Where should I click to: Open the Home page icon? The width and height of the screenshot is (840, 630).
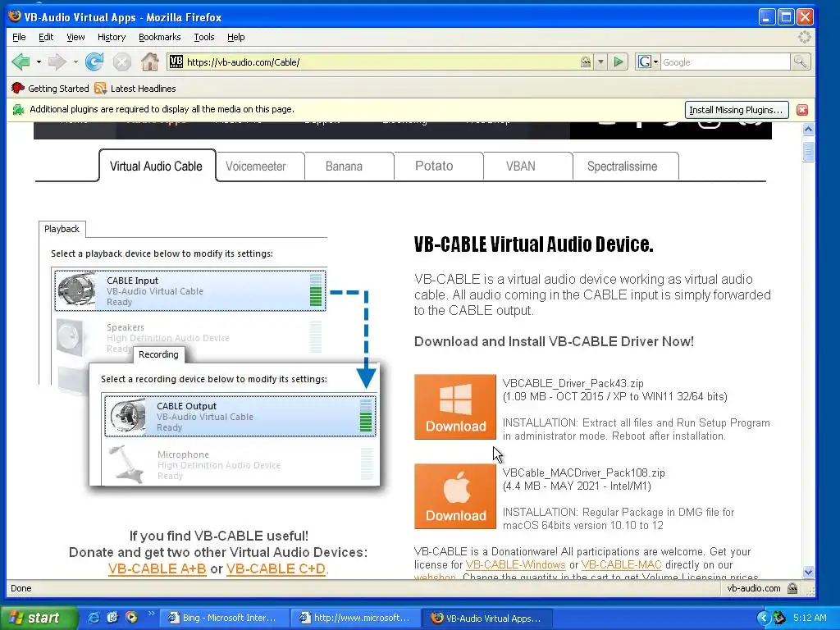click(x=150, y=62)
